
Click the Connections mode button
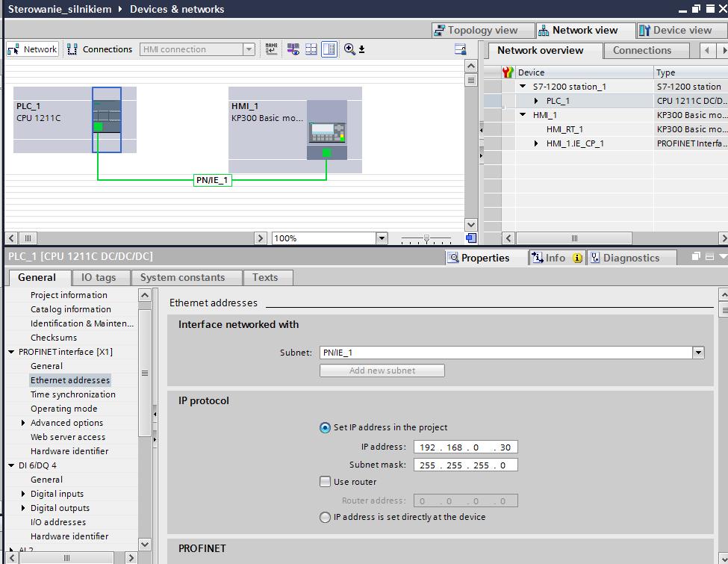(x=100, y=49)
